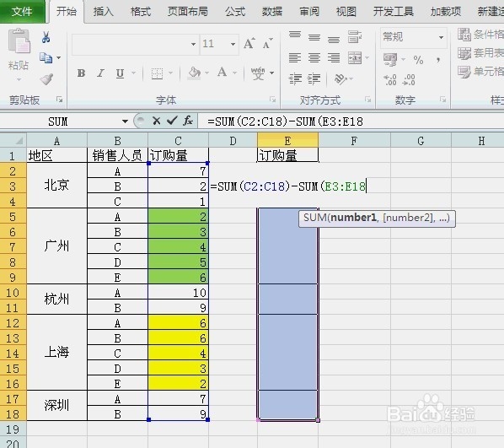Switch to the 插入 tab
This screenshot has height=448, width=504.
pos(104,12)
